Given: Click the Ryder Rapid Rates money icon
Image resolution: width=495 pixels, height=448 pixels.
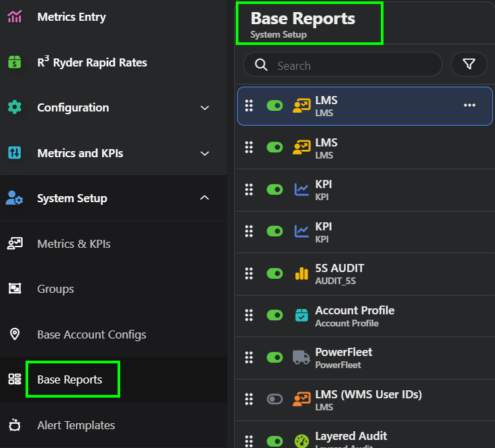Looking at the screenshot, I should pos(15,62).
